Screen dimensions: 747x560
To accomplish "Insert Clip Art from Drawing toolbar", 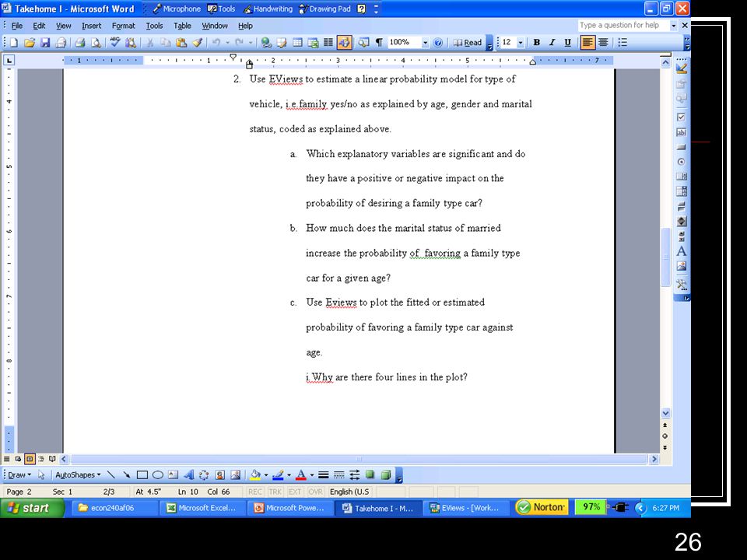I will coord(219,474).
